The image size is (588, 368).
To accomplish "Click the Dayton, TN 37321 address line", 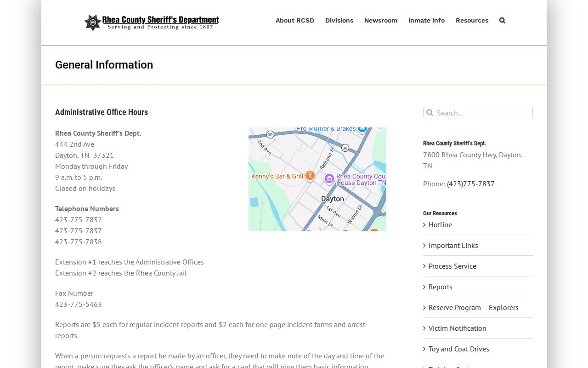I will (84, 155).
